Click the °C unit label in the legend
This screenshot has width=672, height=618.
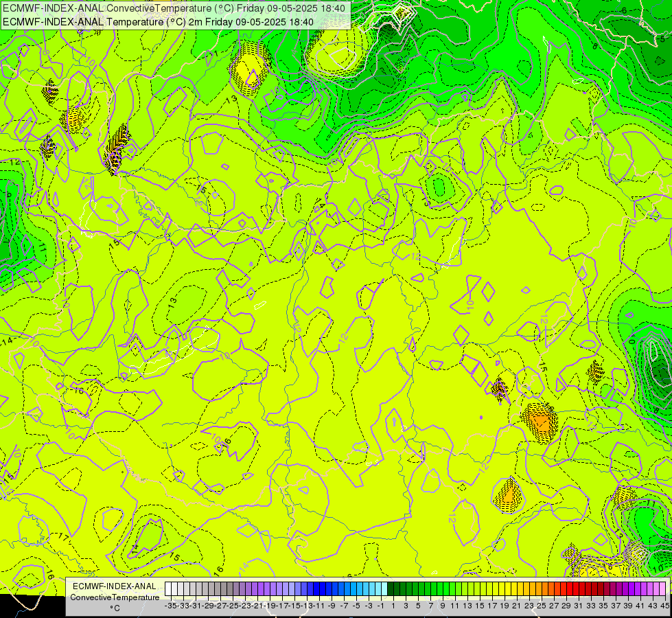coord(115,608)
